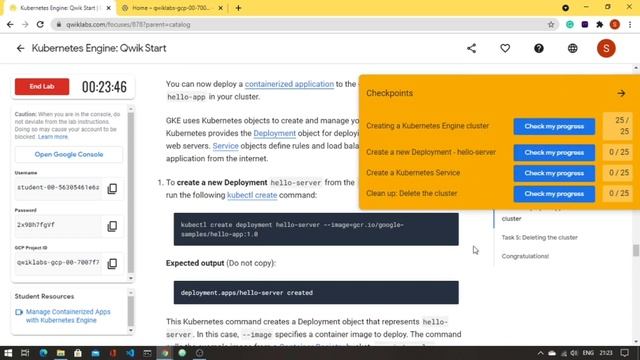Open a new browser tab
The width and height of the screenshot is (640, 360).
(238, 8)
